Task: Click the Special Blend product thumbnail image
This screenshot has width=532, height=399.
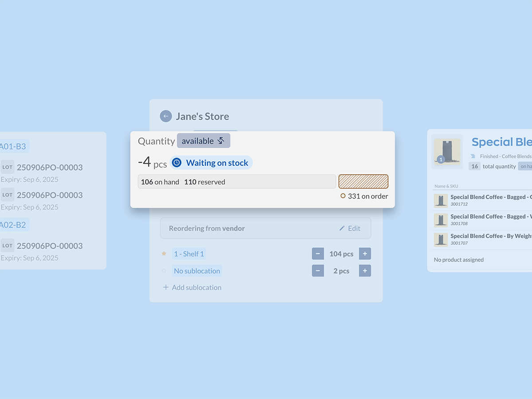Action: 447,150
